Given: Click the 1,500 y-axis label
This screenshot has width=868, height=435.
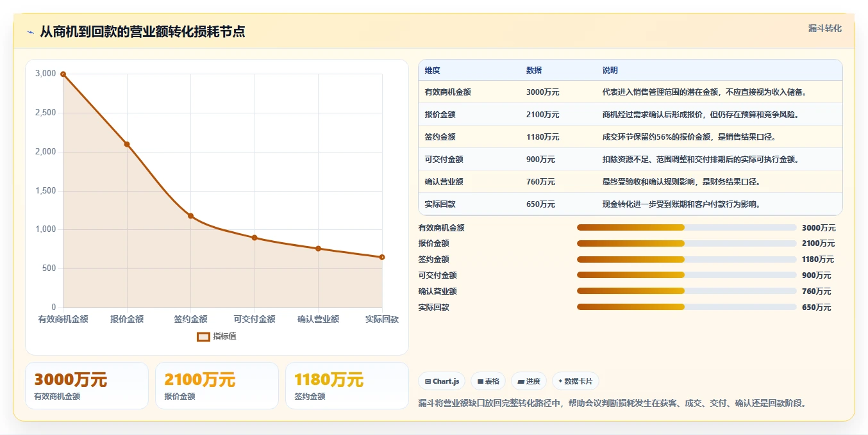Looking at the screenshot, I should pyautogui.click(x=46, y=191).
